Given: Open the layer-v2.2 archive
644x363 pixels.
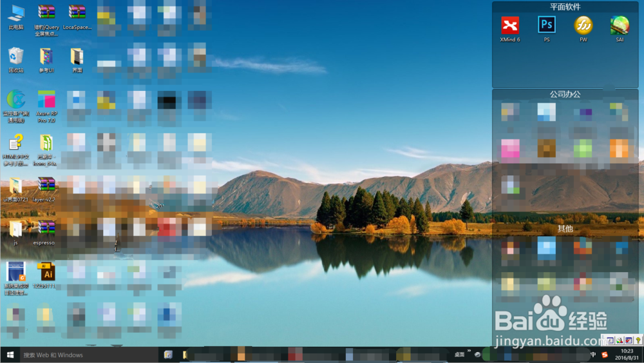Looking at the screenshot, I should click(45, 190).
